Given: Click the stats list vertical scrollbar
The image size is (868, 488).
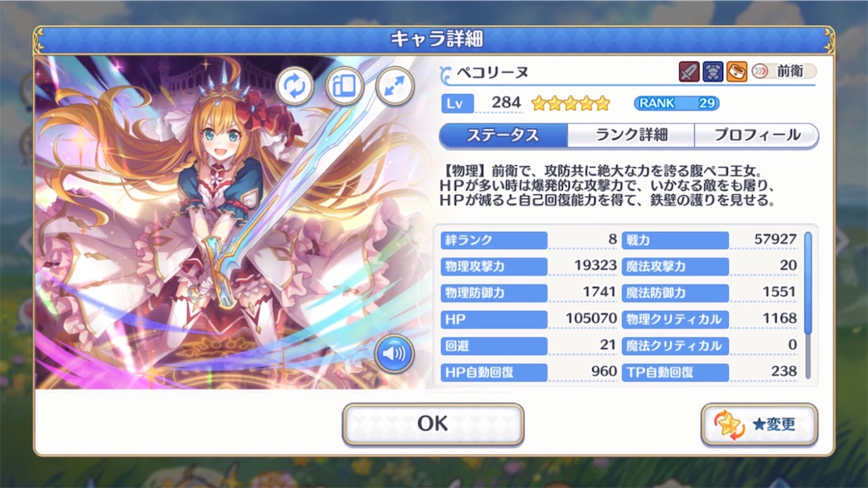Looking at the screenshot, I should tap(808, 305).
